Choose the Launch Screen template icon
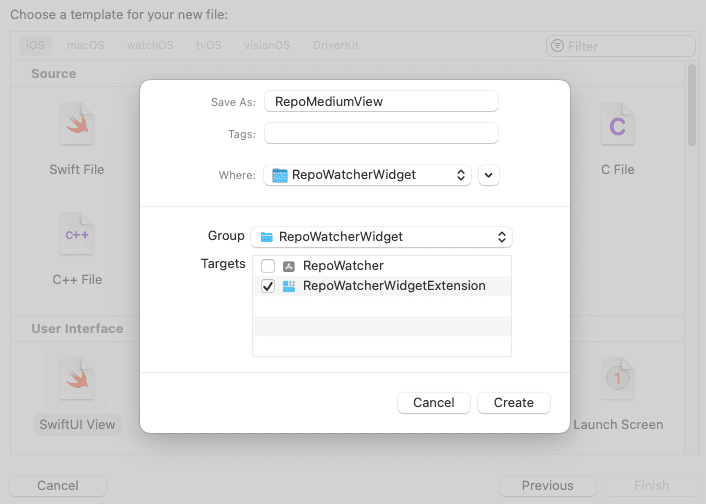This screenshot has height=504, width=706. (x=618, y=379)
